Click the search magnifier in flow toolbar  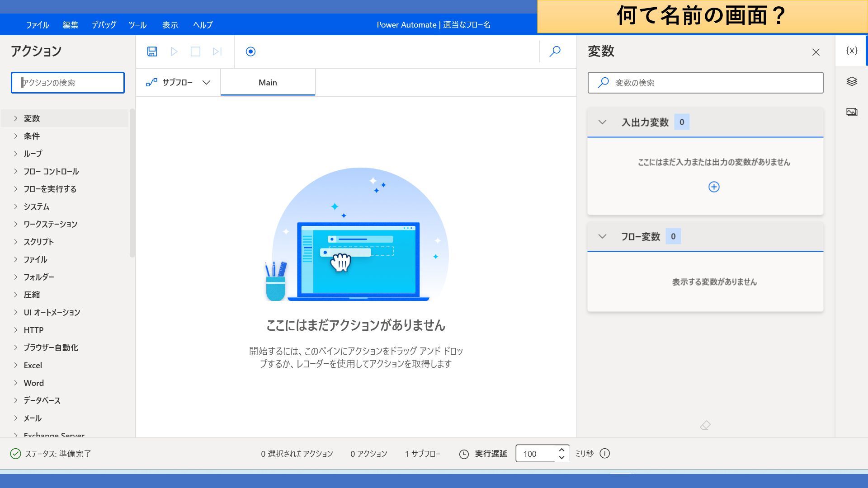click(555, 52)
